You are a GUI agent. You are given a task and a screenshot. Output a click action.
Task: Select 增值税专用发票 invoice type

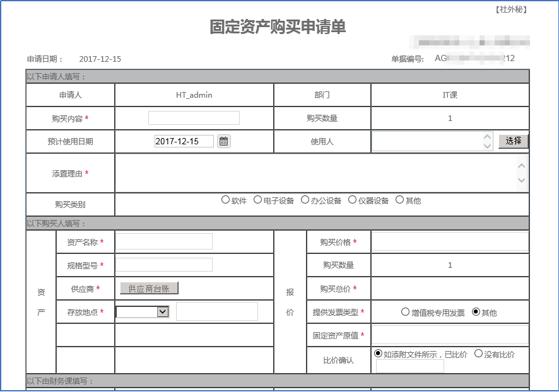pyautogui.click(x=404, y=311)
